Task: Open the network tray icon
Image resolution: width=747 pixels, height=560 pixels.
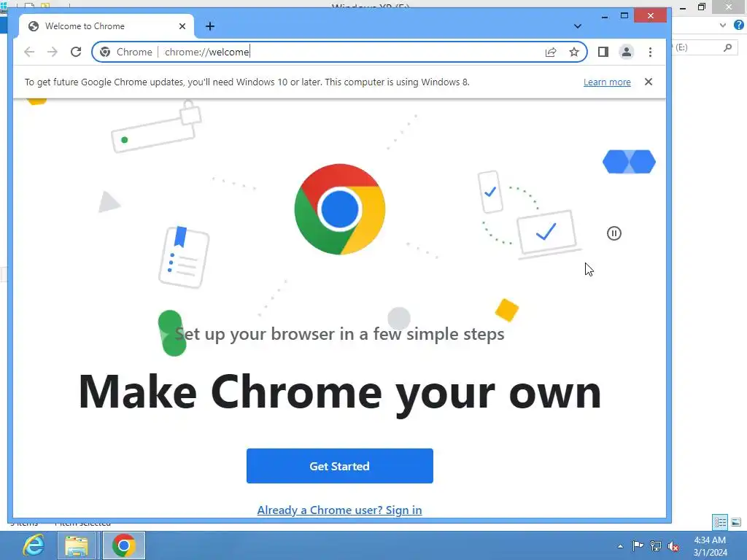Action: pyautogui.click(x=656, y=545)
